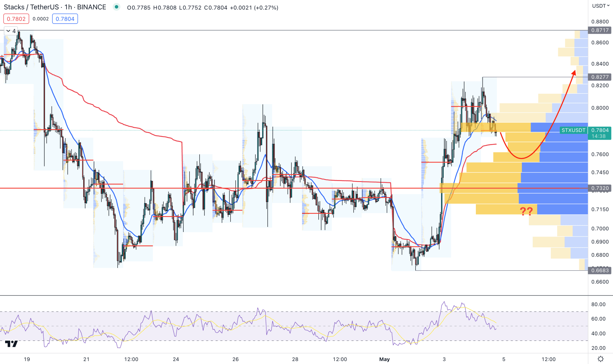
Task: Click date 19 on the time axis
Action: [27, 359]
